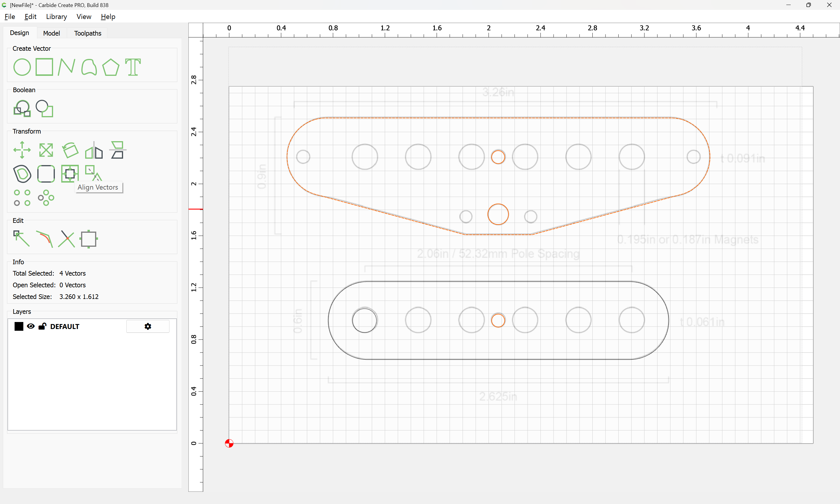This screenshot has height=504, width=840.
Task: Click the '4 Vectors' total selected value
Action: [x=73, y=273]
